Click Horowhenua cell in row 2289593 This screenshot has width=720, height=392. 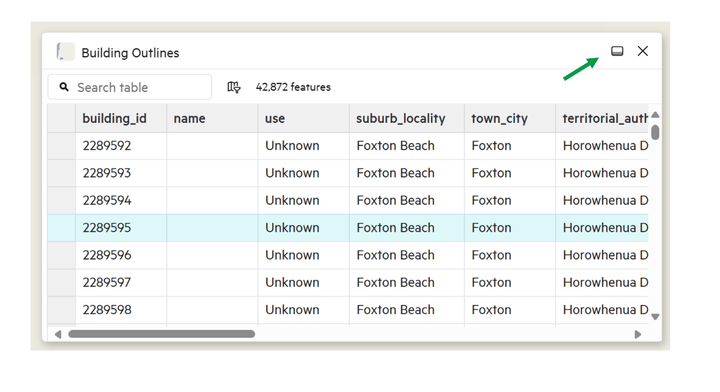[x=602, y=173]
